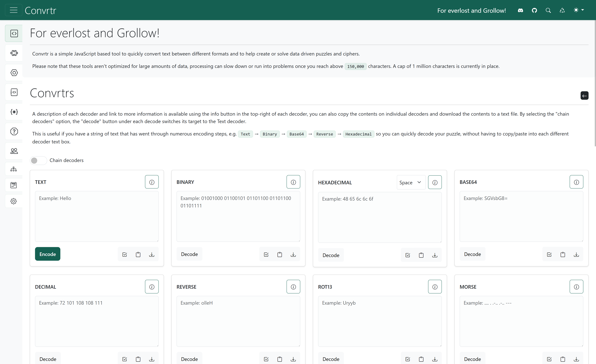This screenshot has width=596, height=364.
Task: Focus the TEXT input area
Action: [97, 216]
